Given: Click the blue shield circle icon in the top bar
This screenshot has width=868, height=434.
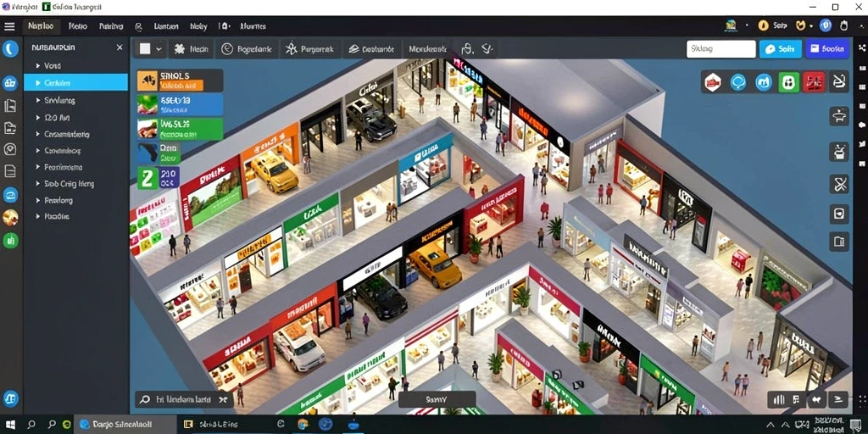Looking at the screenshot, I should 826,25.
